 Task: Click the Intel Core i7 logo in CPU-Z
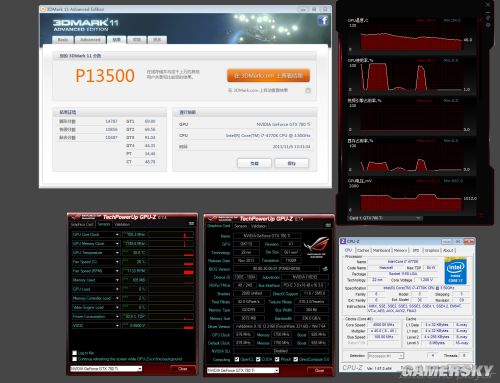(x=455, y=271)
